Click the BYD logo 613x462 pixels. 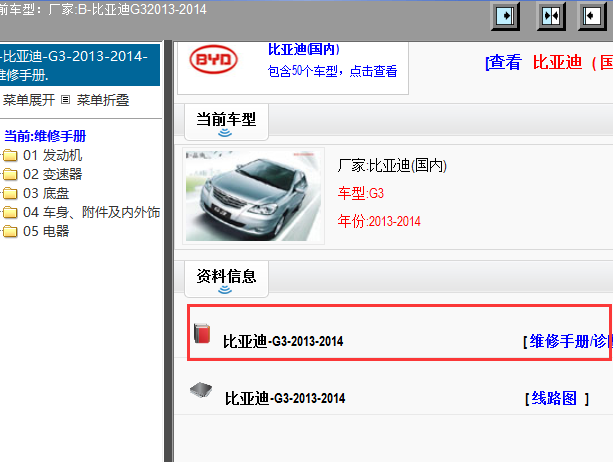(213, 59)
